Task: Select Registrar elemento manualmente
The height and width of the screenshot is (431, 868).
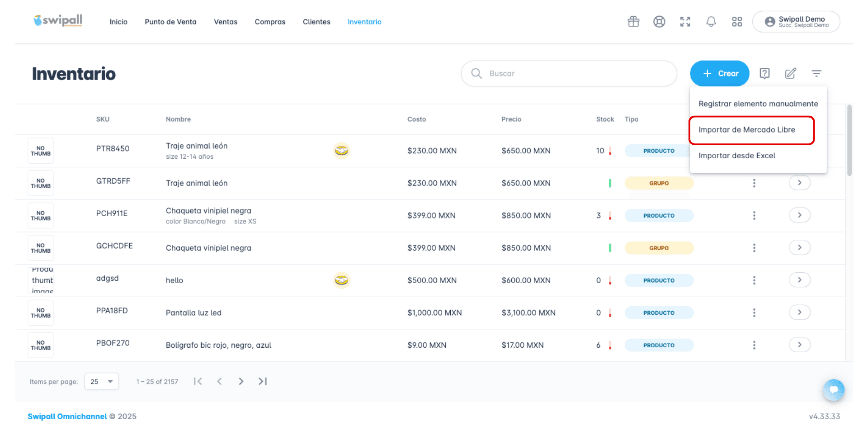Action: pos(758,104)
